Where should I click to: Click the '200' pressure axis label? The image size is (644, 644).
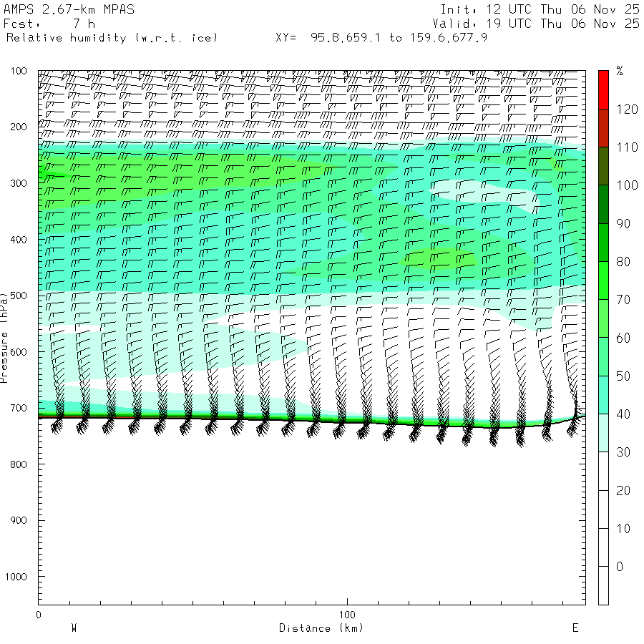tap(19, 127)
